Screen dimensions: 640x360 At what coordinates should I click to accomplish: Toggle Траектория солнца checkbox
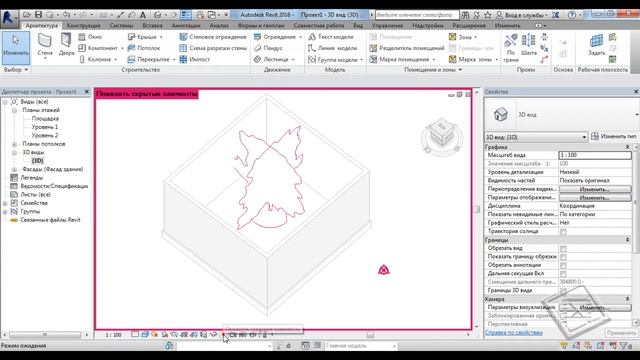coord(563,231)
